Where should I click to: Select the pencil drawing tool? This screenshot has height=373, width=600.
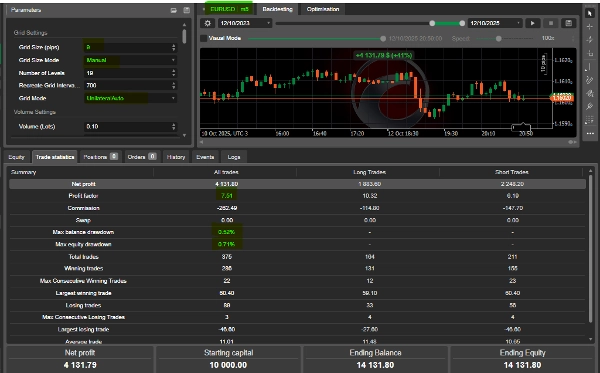pyautogui.click(x=590, y=80)
